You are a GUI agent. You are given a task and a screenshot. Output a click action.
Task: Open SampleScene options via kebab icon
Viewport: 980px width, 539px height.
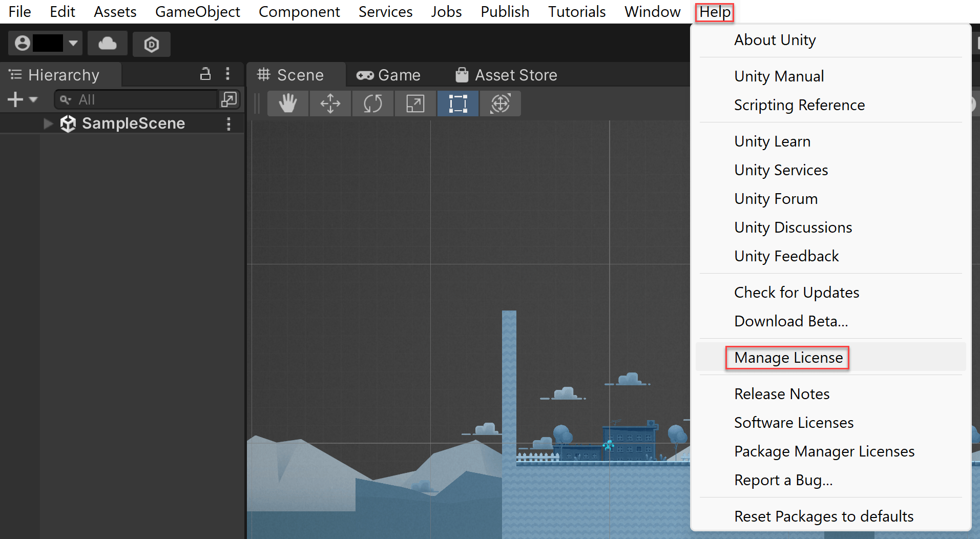point(228,123)
